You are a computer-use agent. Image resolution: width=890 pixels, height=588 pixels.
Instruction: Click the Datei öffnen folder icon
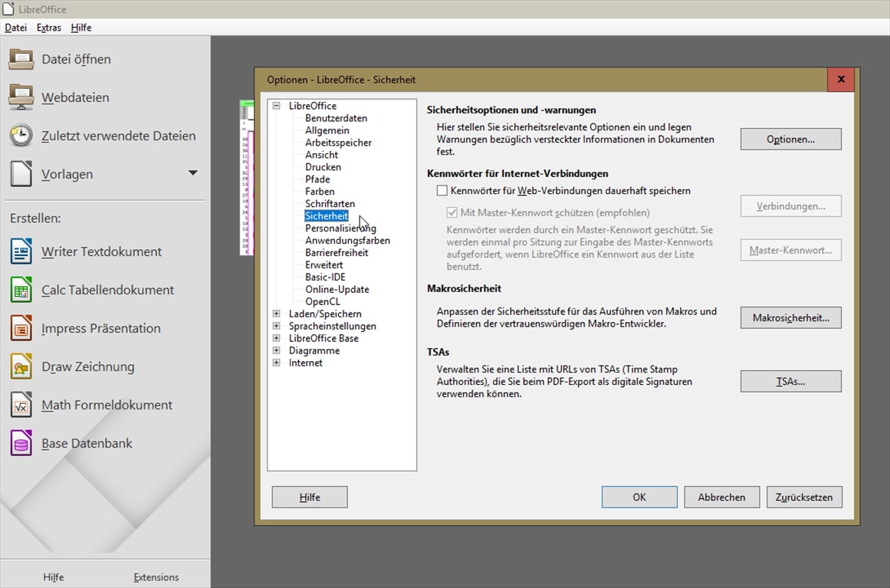(x=21, y=59)
